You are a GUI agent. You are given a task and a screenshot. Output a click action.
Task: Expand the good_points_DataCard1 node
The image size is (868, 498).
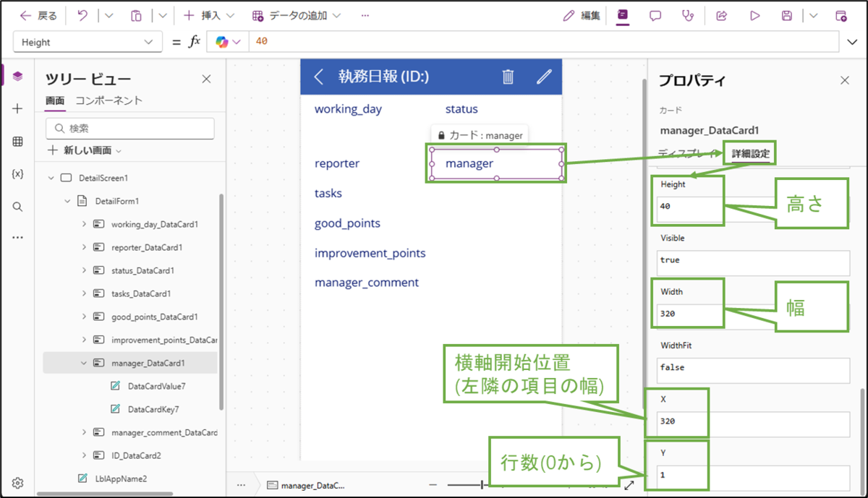pyautogui.click(x=84, y=317)
